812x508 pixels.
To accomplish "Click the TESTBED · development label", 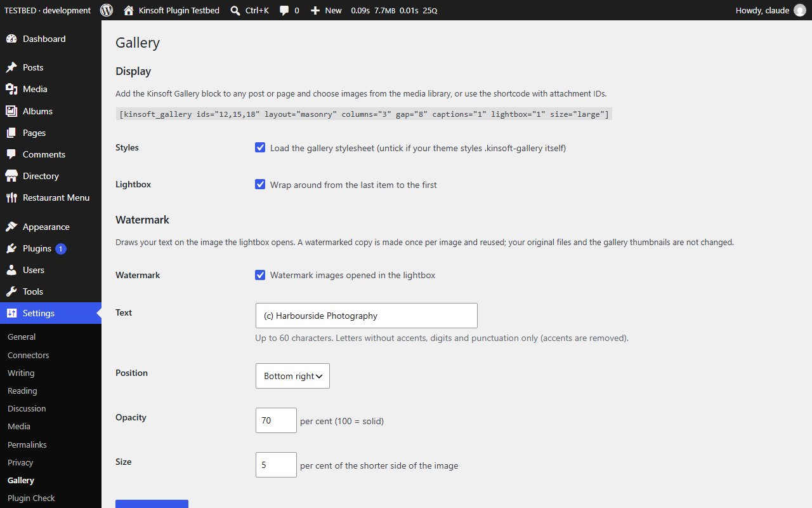I will pyautogui.click(x=48, y=10).
